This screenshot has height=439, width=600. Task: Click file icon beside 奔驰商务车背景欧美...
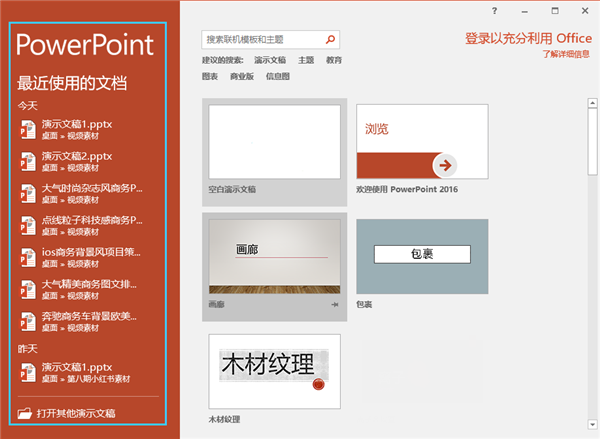coord(28,322)
